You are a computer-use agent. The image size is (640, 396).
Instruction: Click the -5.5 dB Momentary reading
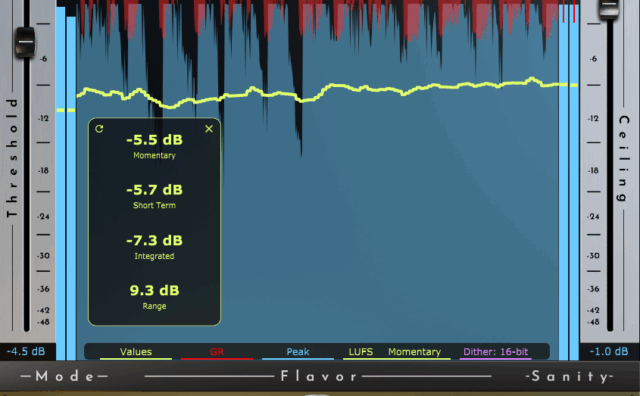pos(154,140)
